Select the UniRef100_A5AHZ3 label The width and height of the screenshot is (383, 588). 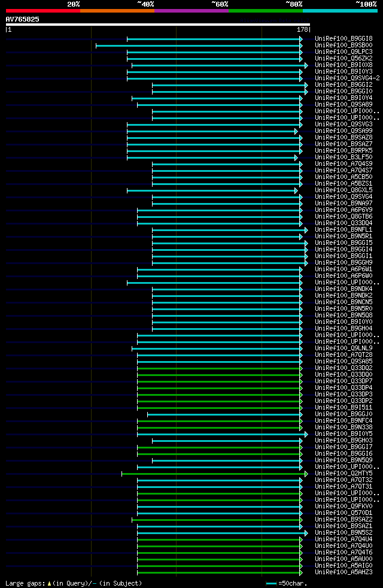point(344,572)
